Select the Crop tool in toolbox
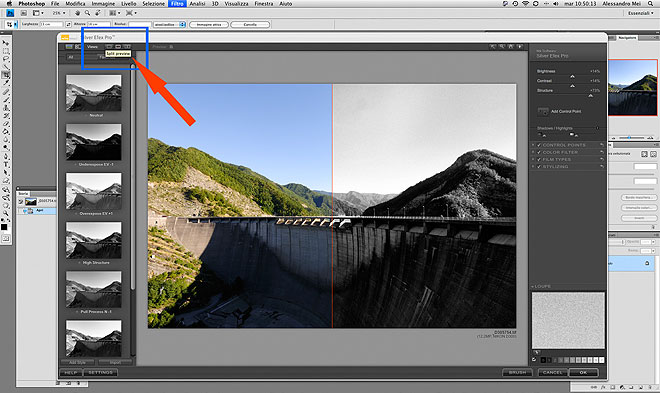Image resolution: width=660 pixels, height=393 pixels. click(5, 75)
